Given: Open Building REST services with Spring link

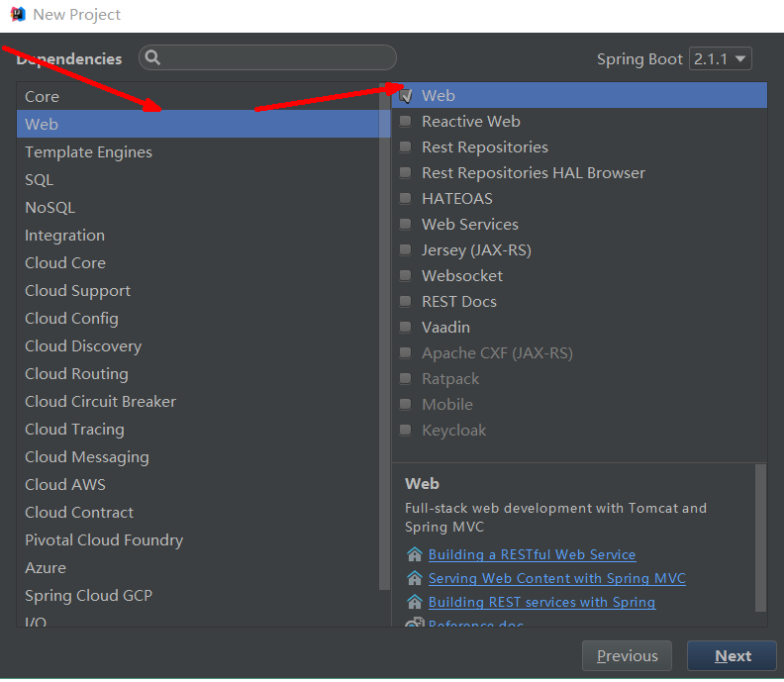Looking at the screenshot, I should [x=542, y=602].
